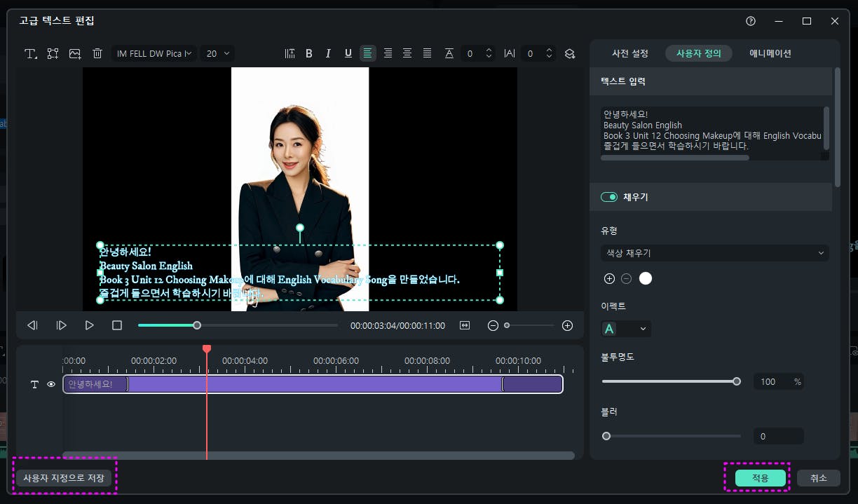Screen dimensions: 858x504
Task: Click the add text icon in toolbar
Action: (31, 54)
